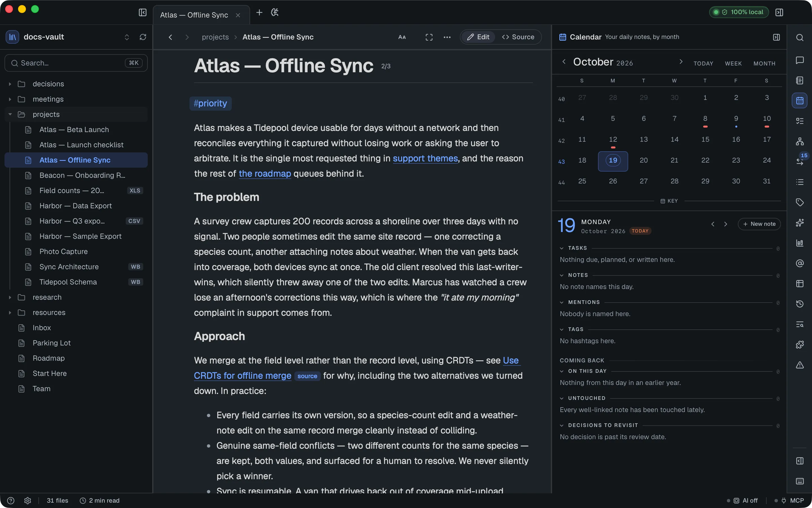This screenshot has height=508, width=812.
Task: Open the history clock icon in right rail
Action: 800,304
